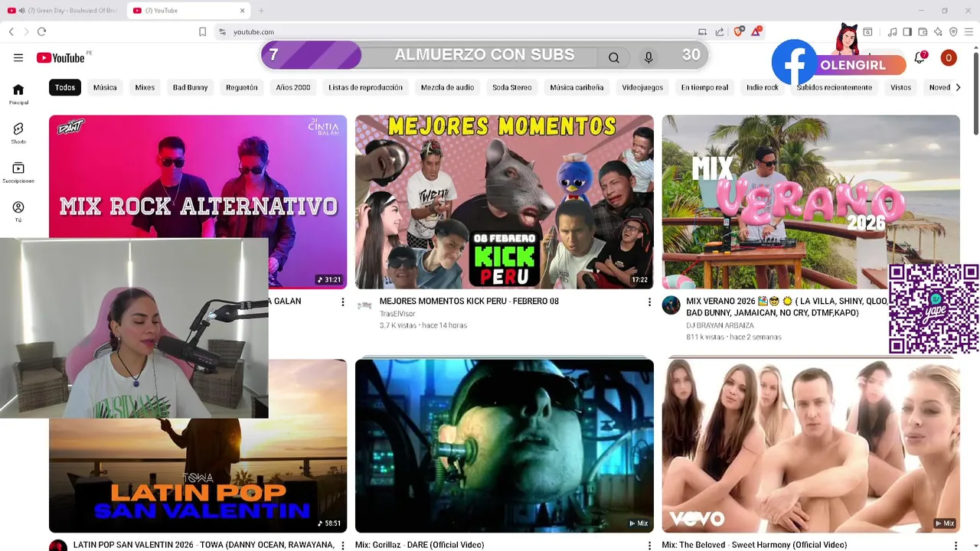Bookmark this page with the bookmark icon
The image size is (980, 551).
202,31
